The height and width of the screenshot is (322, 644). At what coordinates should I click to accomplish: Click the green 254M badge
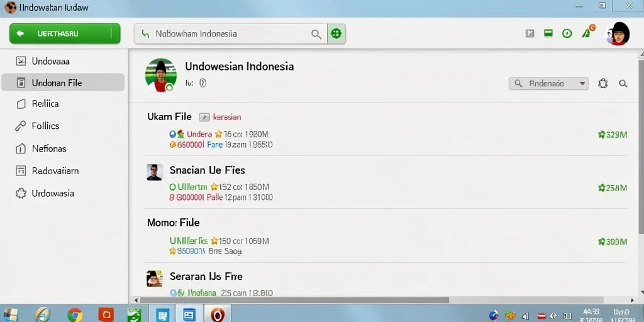[613, 188]
